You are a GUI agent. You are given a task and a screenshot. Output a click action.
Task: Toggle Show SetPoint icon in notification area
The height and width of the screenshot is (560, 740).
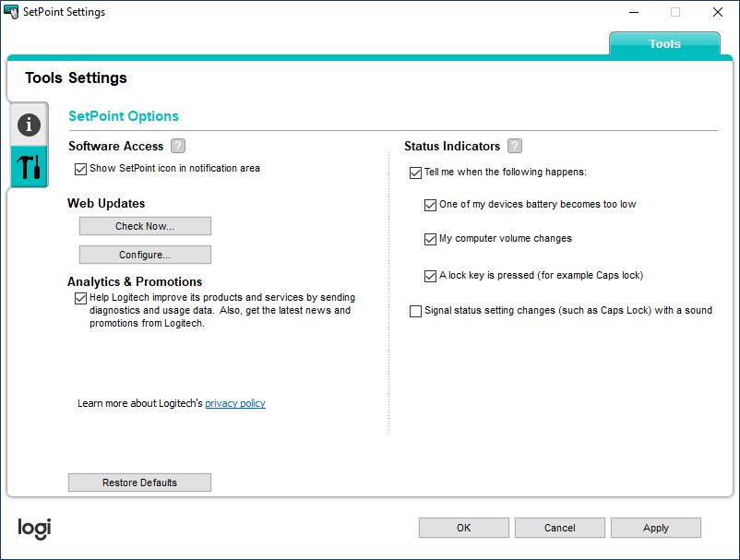point(80,169)
